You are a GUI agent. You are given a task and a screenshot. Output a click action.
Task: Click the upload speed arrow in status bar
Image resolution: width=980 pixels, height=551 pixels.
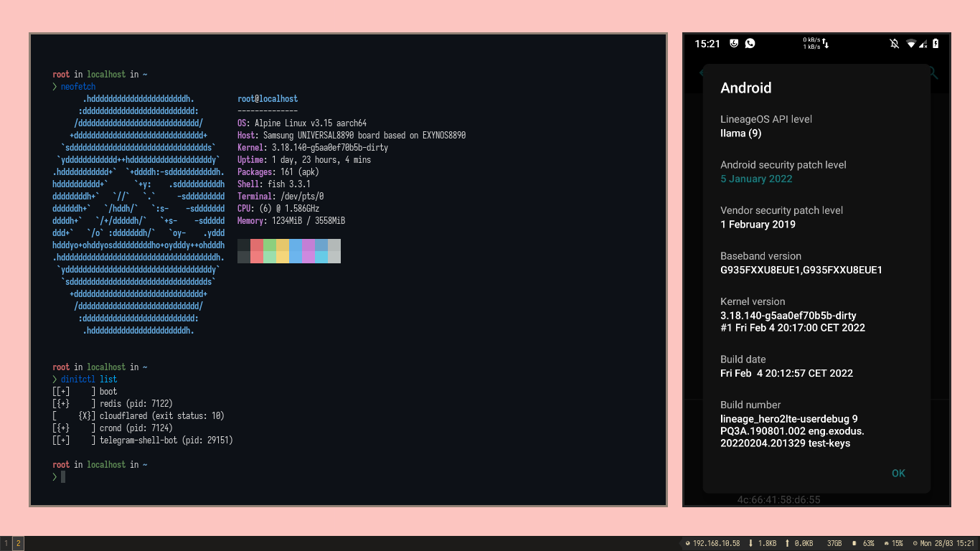[787, 544]
